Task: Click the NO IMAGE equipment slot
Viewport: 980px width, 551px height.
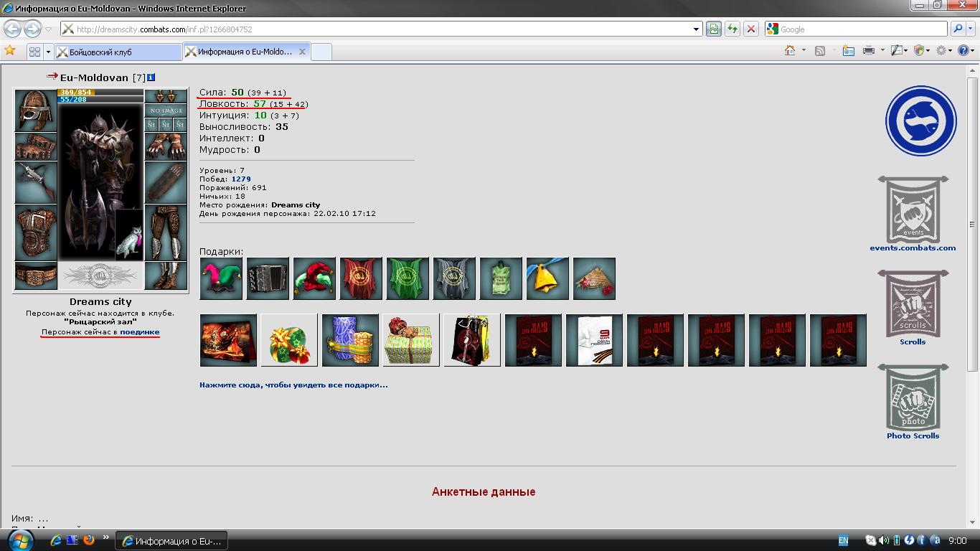Action: pos(166,110)
